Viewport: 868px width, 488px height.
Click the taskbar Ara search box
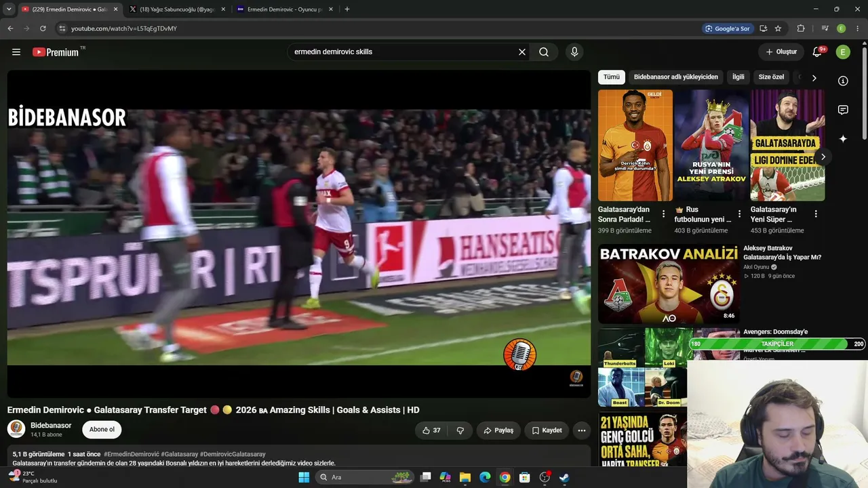(365, 477)
